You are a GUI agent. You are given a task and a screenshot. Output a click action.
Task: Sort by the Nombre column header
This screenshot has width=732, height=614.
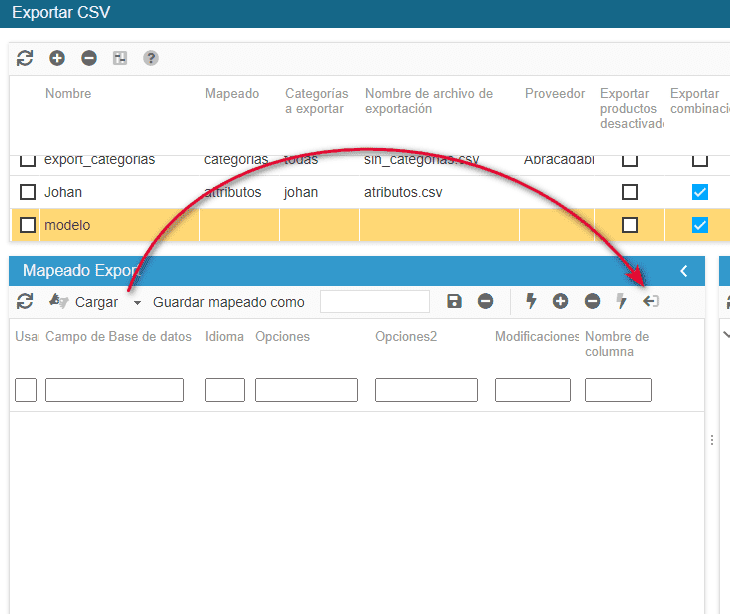[x=68, y=93]
